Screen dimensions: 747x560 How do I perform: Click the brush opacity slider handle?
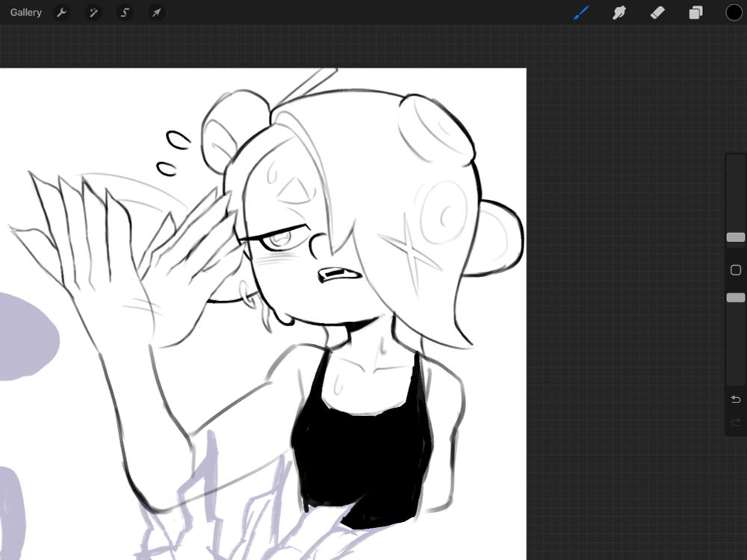click(x=736, y=298)
